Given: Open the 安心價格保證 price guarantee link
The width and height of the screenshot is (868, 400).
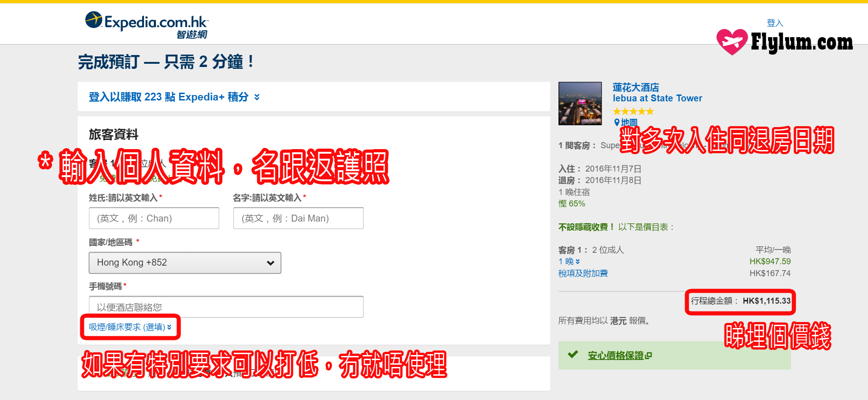Looking at the screenshot, I should [615, 356].
